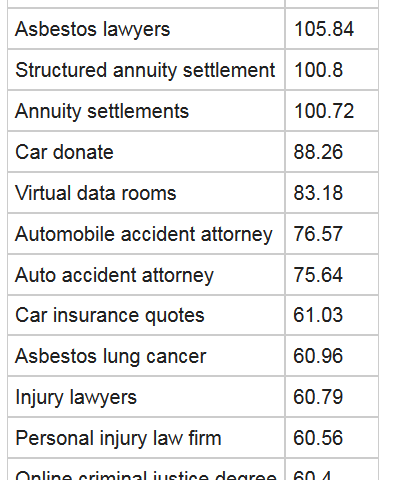This screenshot has width=394, height=480.
Task: Select the 76.57 value cell
Action: coord(332,234)
